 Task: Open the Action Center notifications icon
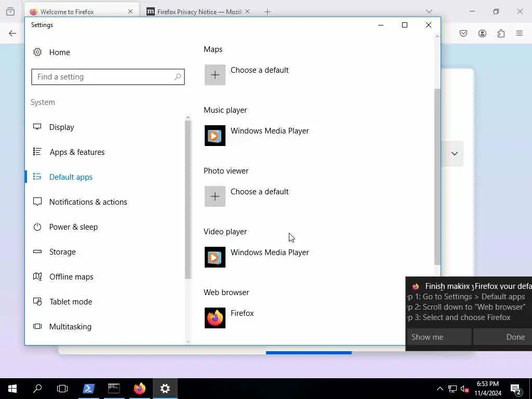click(x=516, y=389)
